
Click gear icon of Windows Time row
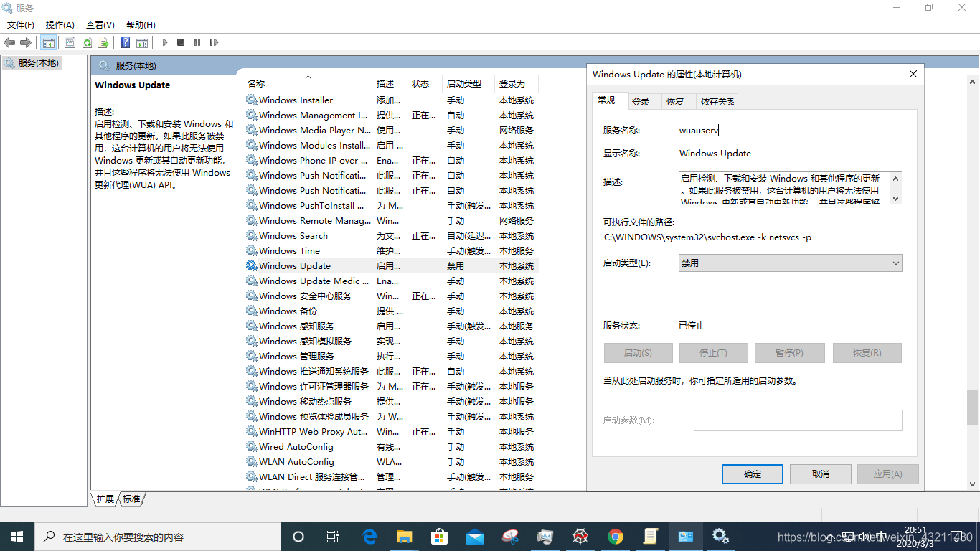pyautogui.click(x=251, y=250)
